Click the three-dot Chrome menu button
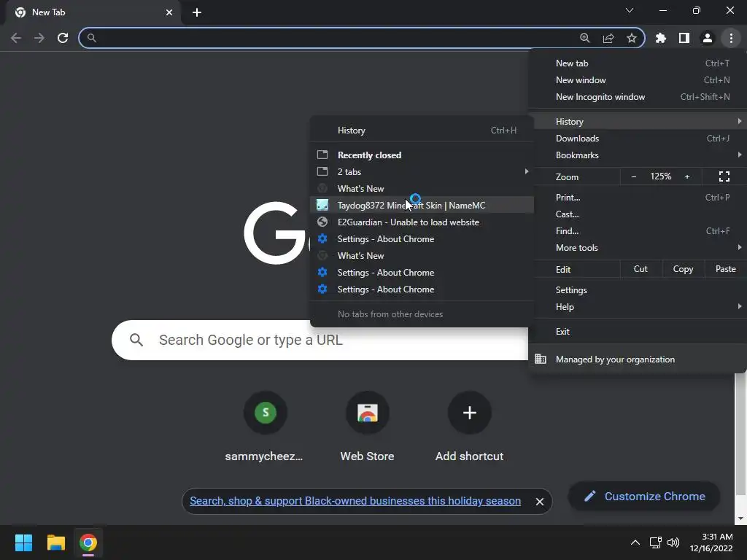The image size is (747, 560). pyautogui.click(x=731, y=38)
